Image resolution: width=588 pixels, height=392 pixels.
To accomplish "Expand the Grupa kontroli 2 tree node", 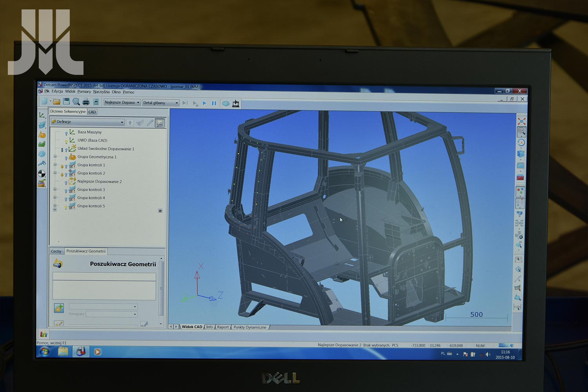I will (55, 173).
